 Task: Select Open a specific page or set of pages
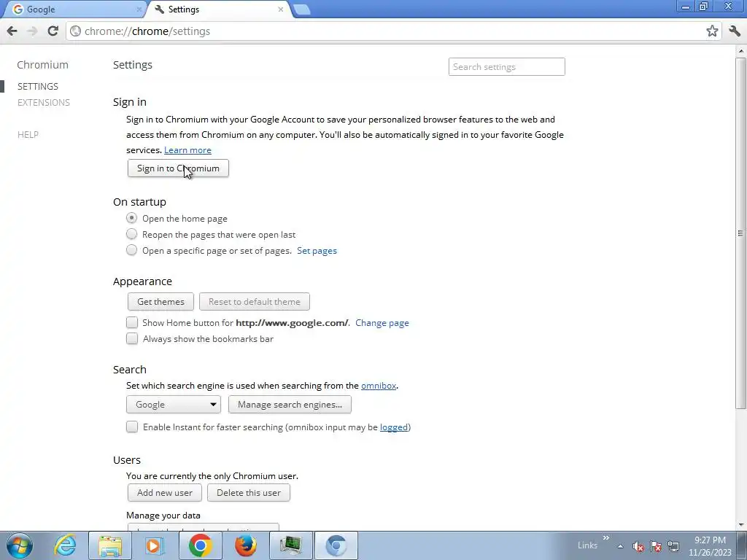point(131,251)
